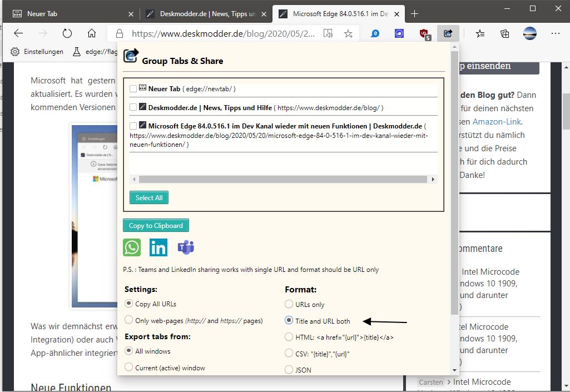The width and height of the screenshot is (570, 392).
Task: Click Copy to Clipboard button
Action: 156,225
